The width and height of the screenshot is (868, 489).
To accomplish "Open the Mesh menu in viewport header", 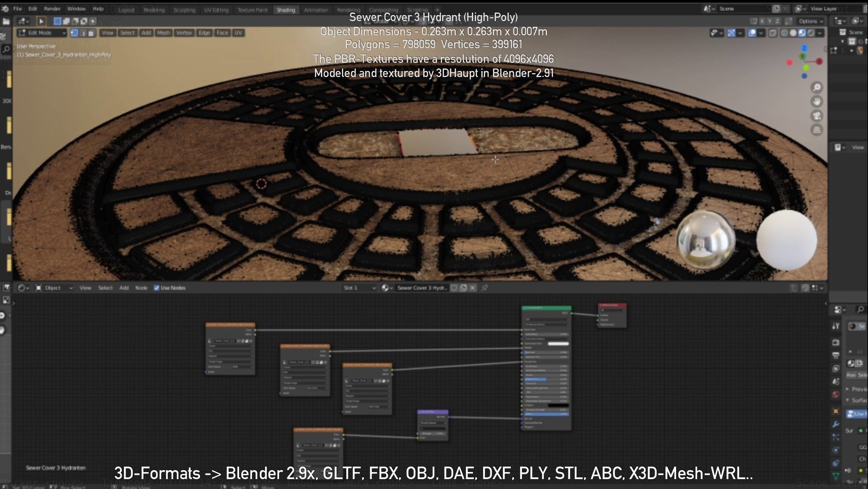I will click(163, 33).
